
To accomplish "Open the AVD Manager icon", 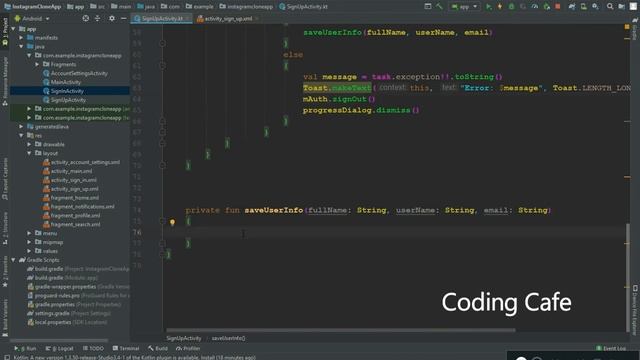I will (x=584, y=7).
